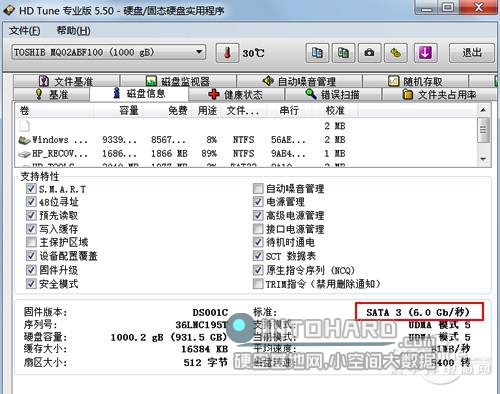Switch to the 健康状态 tab
Viewport: 500px width, 394px height.
236,94
